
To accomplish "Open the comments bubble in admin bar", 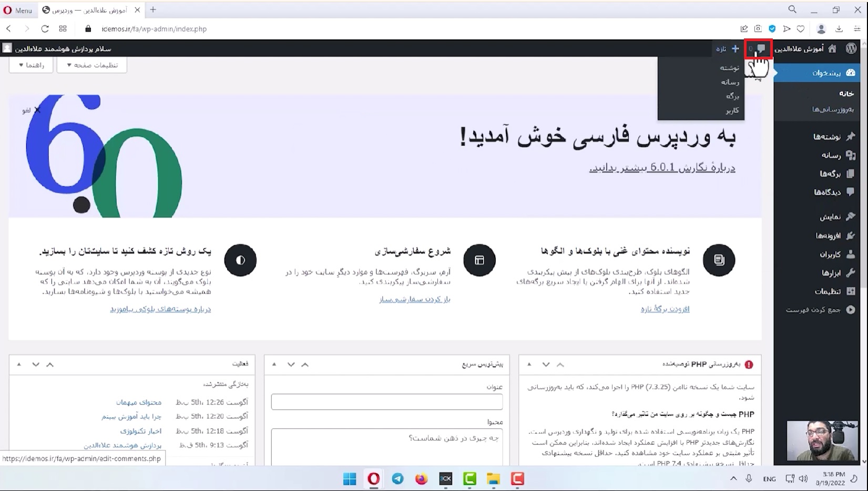I will tap(758, 48).
